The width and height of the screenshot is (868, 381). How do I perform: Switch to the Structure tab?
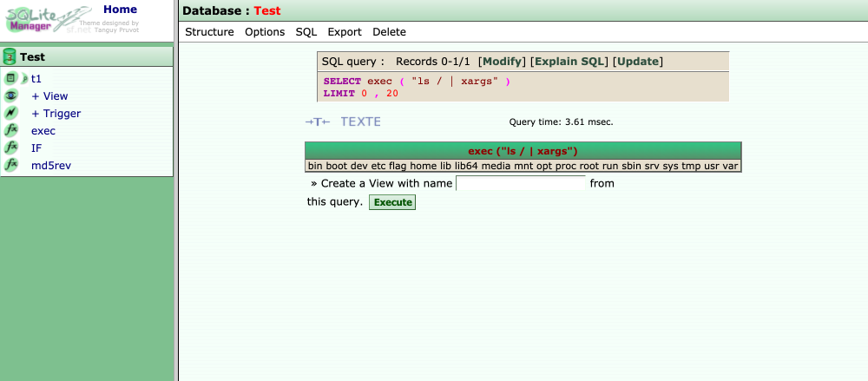(209, 32)
